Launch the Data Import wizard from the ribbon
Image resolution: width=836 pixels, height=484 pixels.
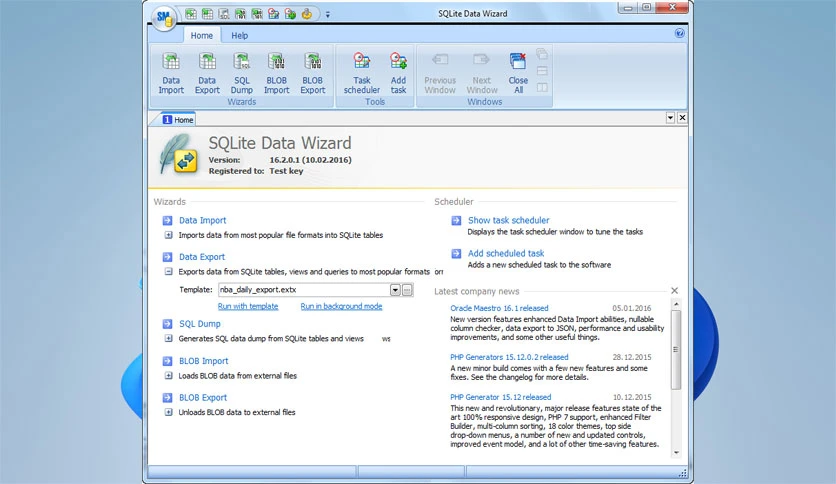tap(171, 74)
